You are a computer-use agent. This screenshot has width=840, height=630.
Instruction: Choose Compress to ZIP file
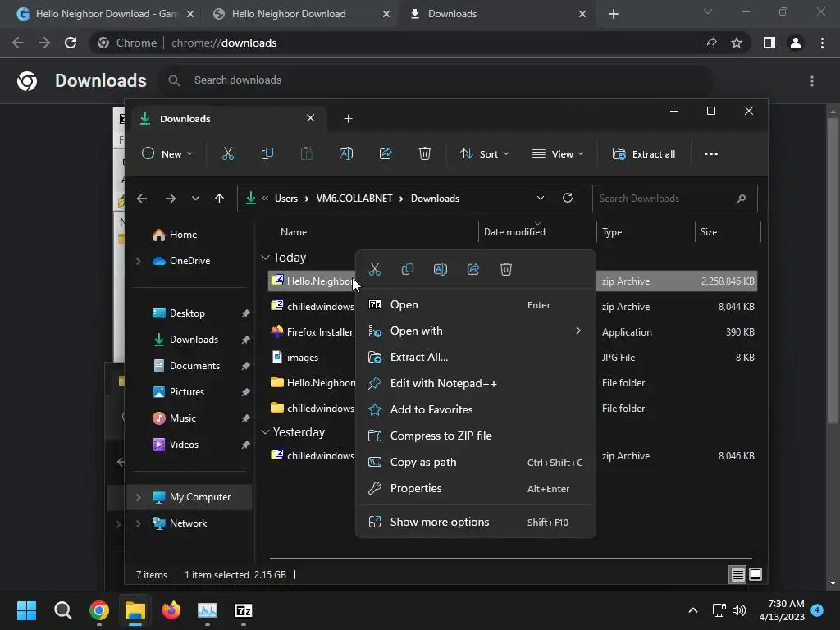(x=476, y=436)
